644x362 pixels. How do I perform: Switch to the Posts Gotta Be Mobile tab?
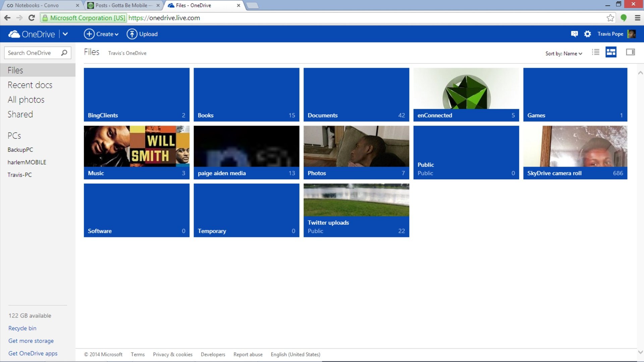click(122, 5)
